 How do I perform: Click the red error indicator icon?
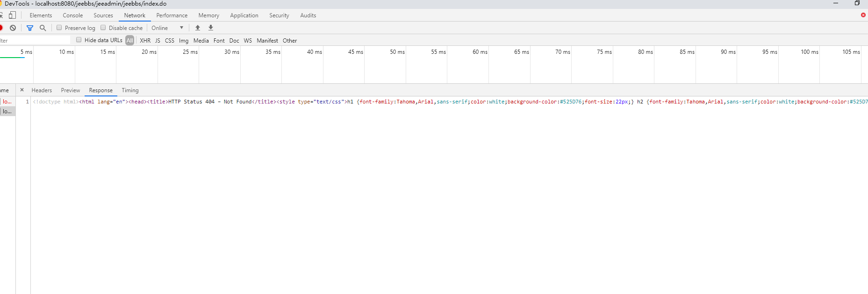863,15
